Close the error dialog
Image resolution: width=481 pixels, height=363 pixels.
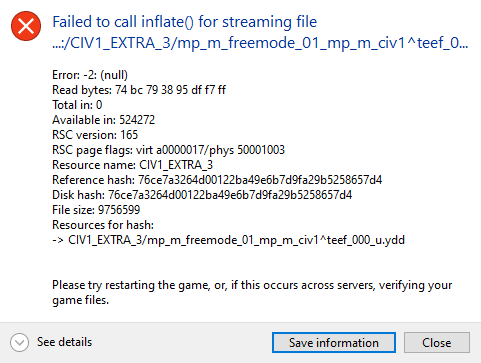pos(437,342)
